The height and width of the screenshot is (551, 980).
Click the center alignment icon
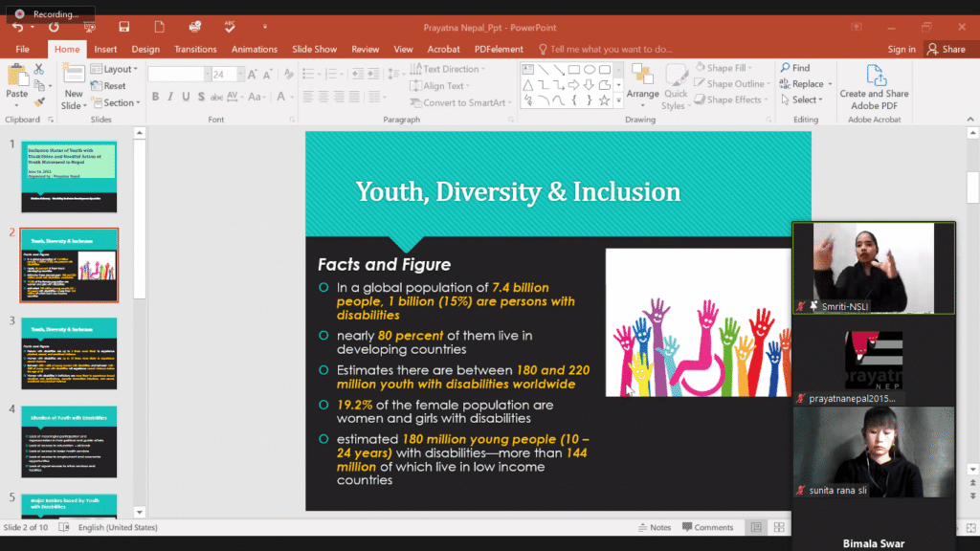(322, 99)
